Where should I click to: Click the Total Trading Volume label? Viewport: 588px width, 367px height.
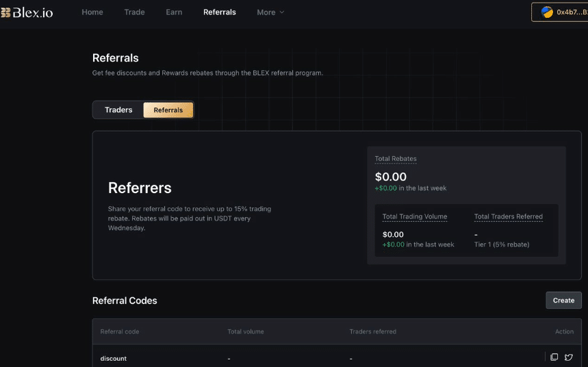pos(415,216)
